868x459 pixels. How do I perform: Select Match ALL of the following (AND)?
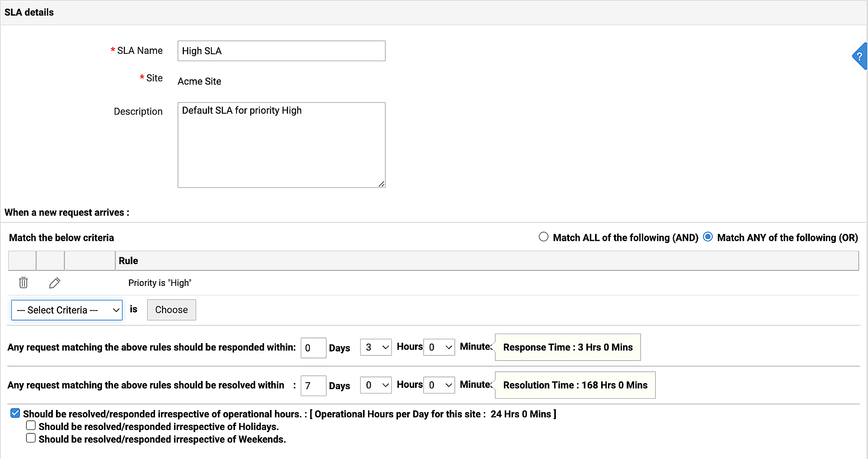tap(543, 237)
